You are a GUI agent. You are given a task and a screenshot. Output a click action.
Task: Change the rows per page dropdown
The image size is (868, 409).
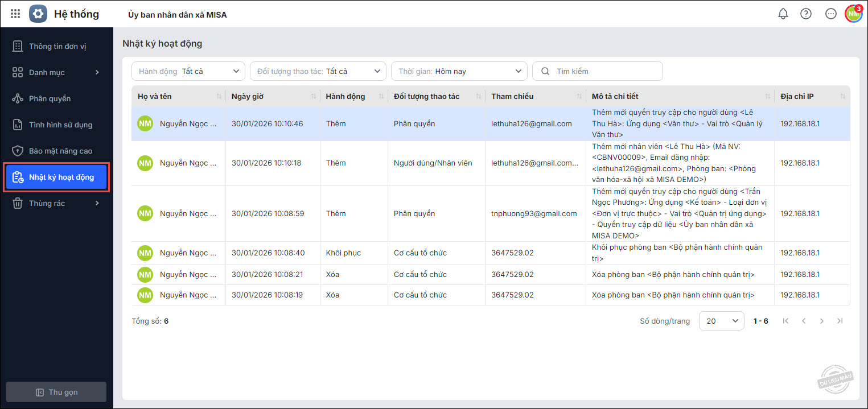[x=721, y=321]
